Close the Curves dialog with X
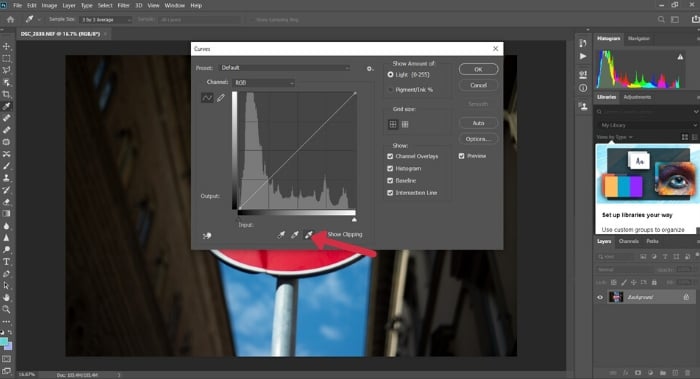 495,49
